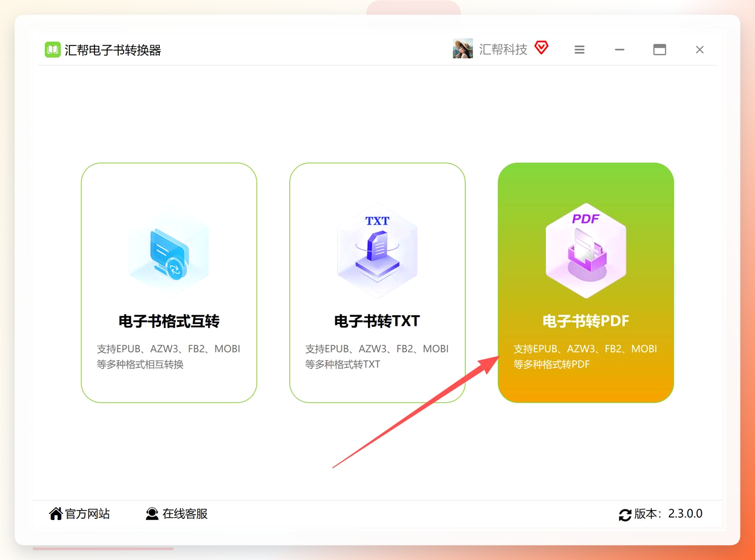Select the 电子书转TXT title
Image resolution: width=755 pixels, height=560 pixels.
click(377, 321)
